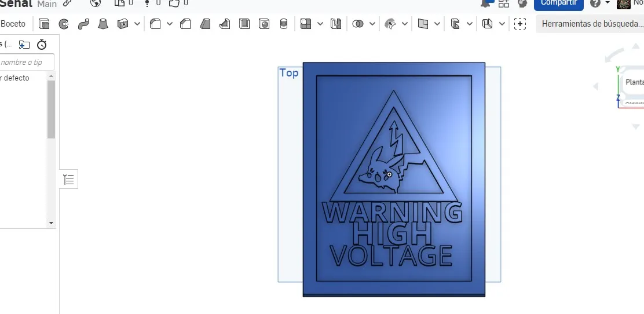Click the add folder icon
This screenshot has height=314, width=644.
tap(24, 45)
